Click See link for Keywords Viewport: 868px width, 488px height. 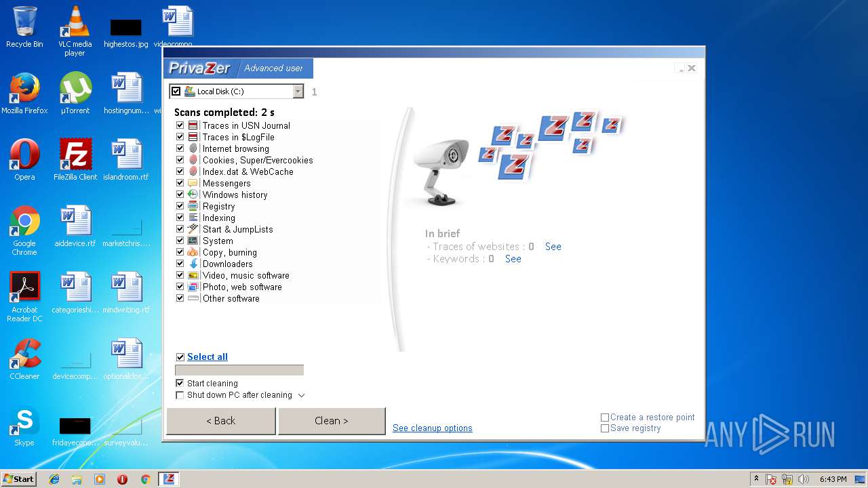(513, 259)
